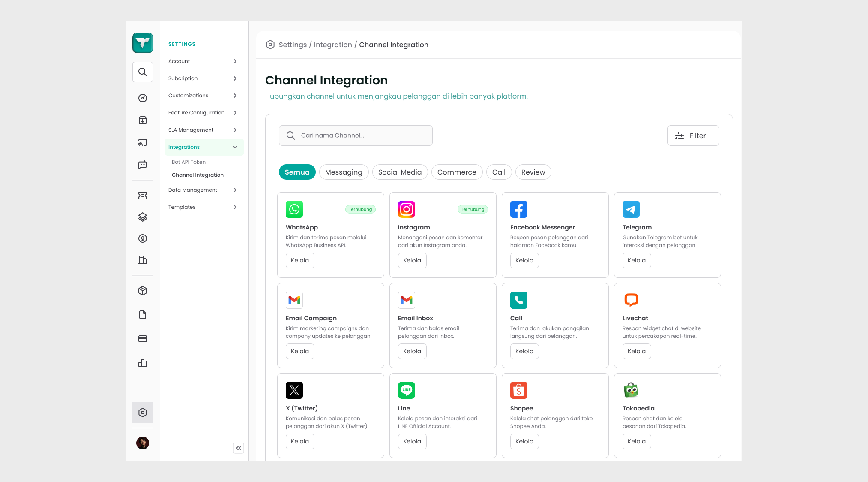Select the Social Media tab

click(x=400, y=172)
